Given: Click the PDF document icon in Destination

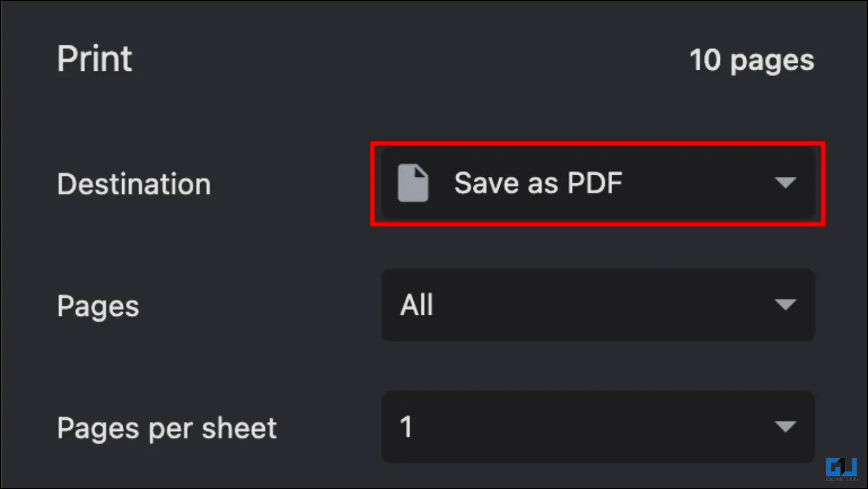Looking at the screenshot, I should click(x=413, y=183).
